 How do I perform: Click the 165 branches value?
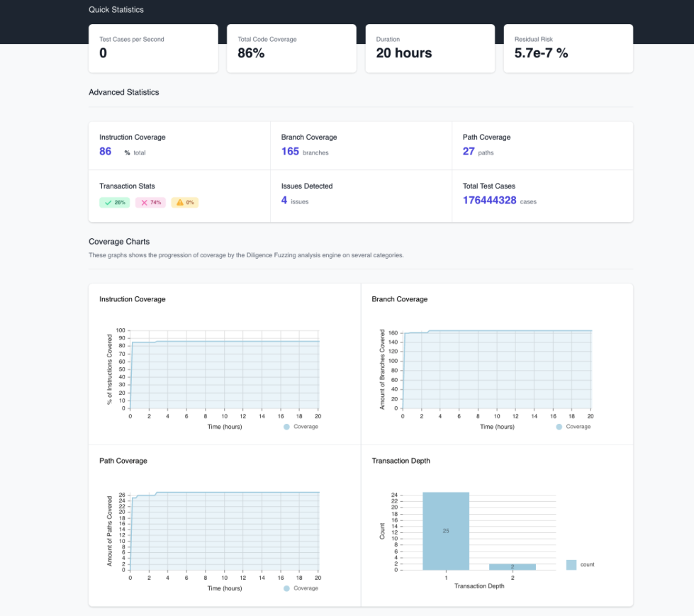pos(290,151)
